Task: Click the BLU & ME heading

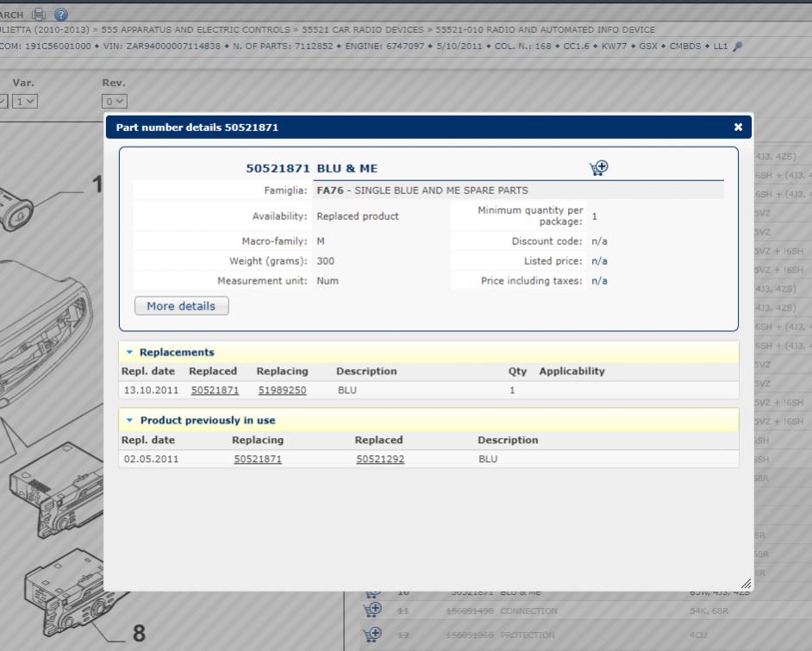Action: click(347, 168)
